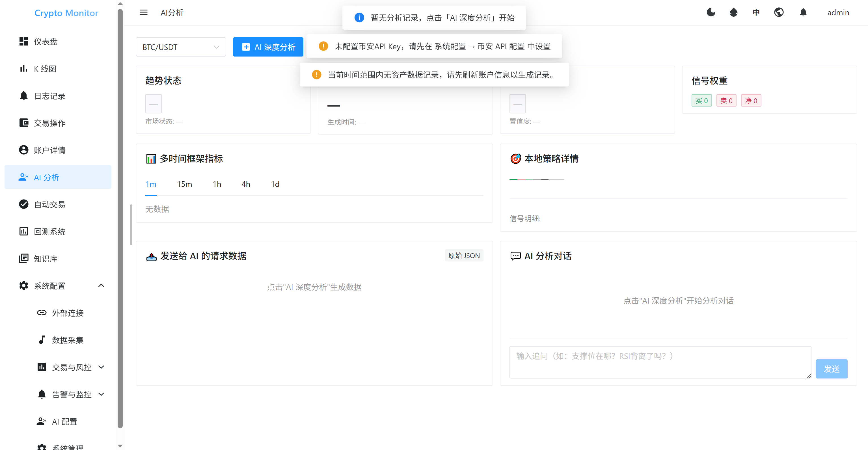Click the AI 分析 person-sparkle icon

pos(23,177)
